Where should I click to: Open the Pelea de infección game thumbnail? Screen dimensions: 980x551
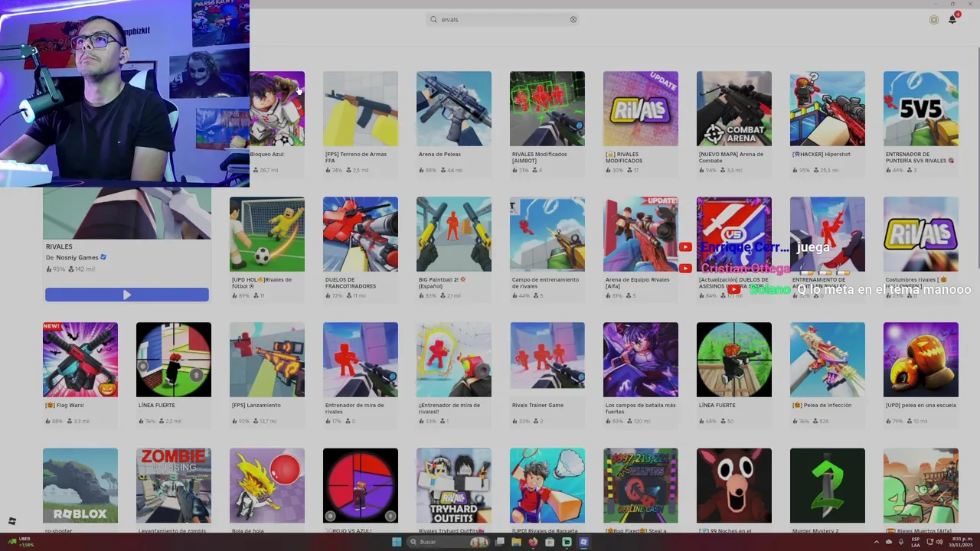[828, 360]
